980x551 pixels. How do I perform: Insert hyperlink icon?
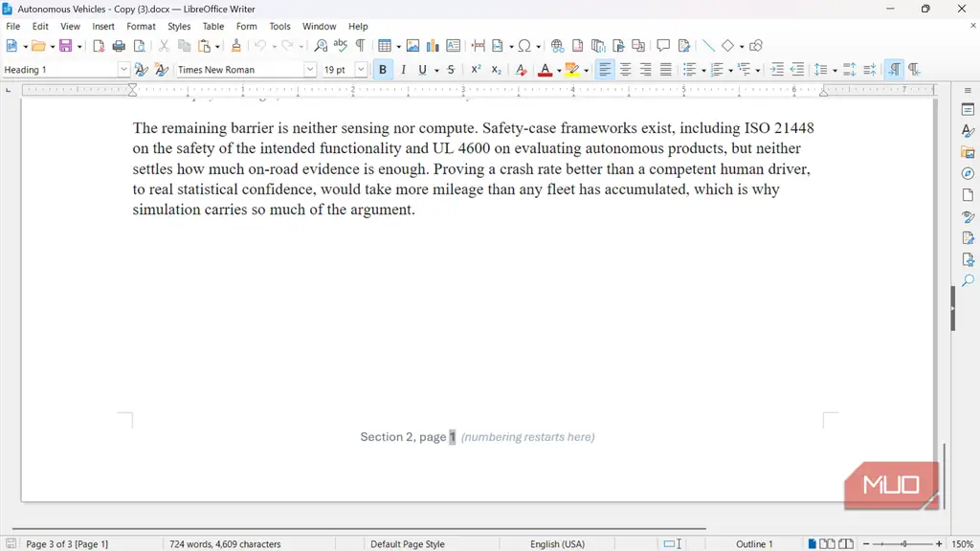click(x=557, y=46)
